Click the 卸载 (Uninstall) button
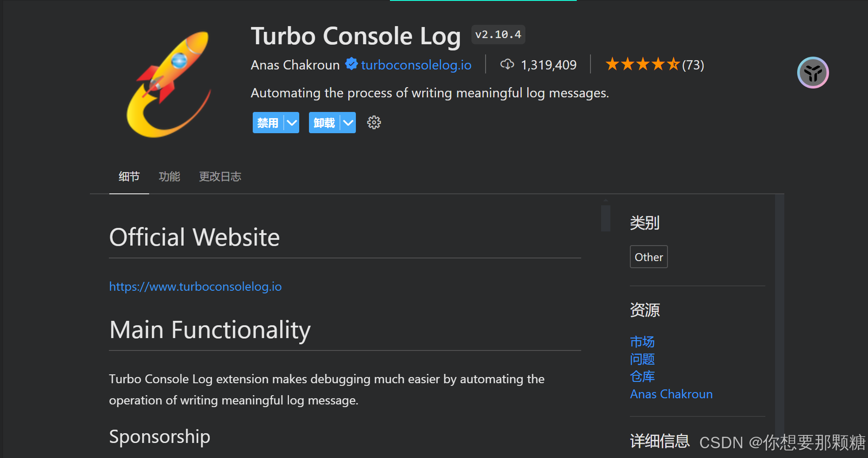868x458 pixels. [x=324, y=123]
